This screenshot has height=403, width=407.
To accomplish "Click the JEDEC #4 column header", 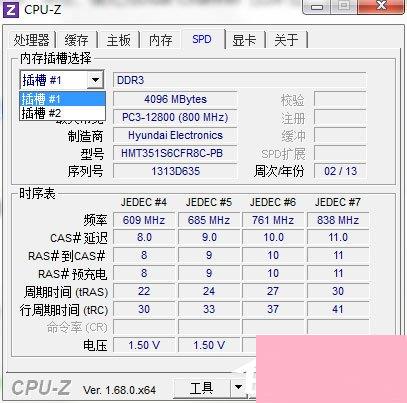I will 144,202.
